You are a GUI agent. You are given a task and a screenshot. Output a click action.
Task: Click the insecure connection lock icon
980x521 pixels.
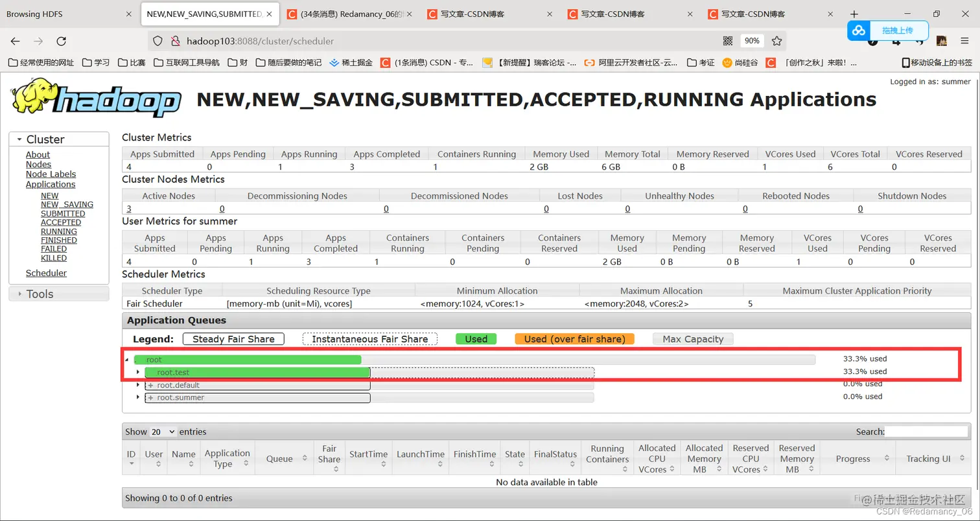coord(174,41)
